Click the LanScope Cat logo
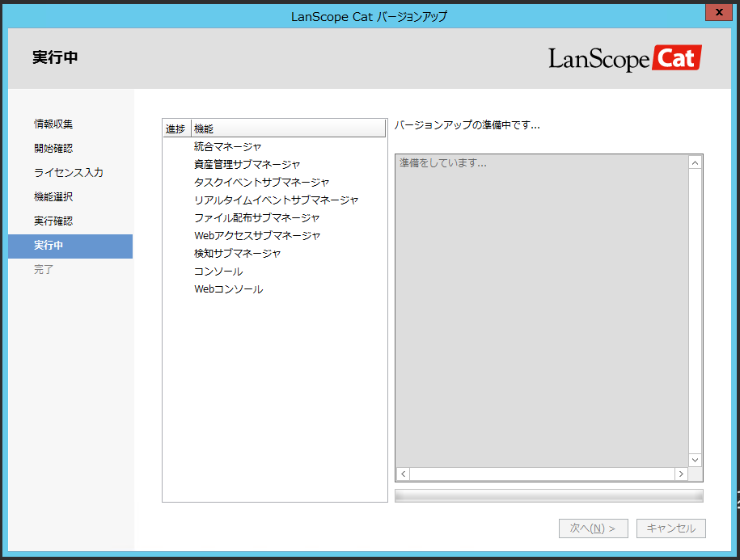This screenshot has height=560, width=740. click(x=624, y=57)
